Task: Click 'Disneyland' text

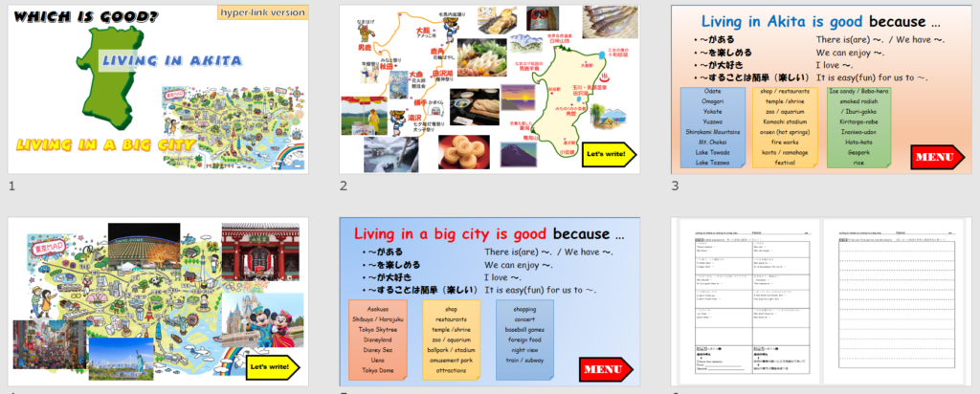Action: coord(378,339)
